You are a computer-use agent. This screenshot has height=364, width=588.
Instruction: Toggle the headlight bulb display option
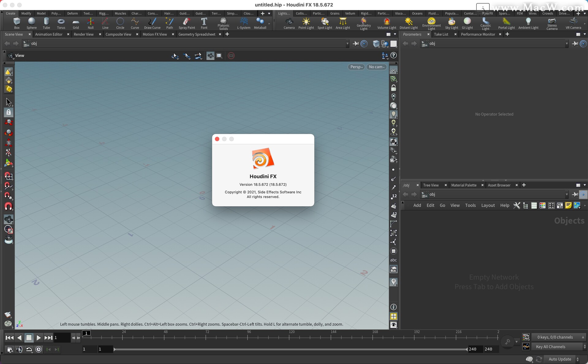click(394, 114)
